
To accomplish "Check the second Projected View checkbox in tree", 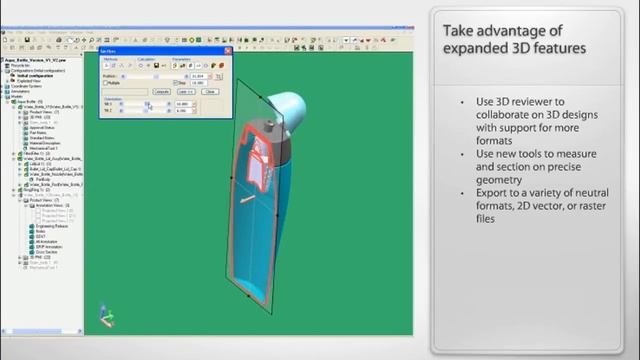I will pos(38,216).
